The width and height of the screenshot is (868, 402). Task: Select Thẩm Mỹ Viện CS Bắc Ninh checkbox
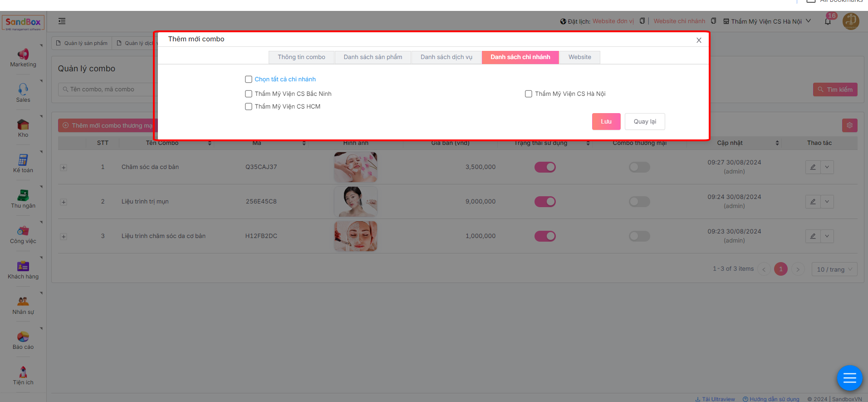[x=249, y=94]
